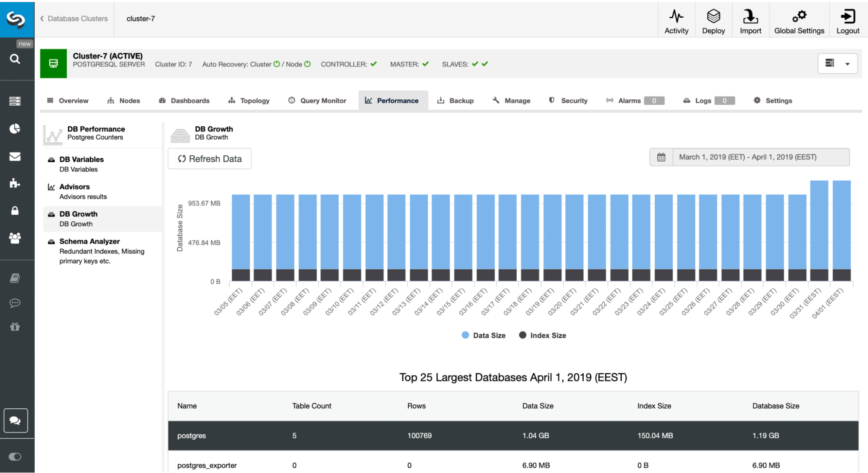Click the Schema Analyzer sidebar icon
Viewport: 868px width, 473px height.
pos(51,242)
